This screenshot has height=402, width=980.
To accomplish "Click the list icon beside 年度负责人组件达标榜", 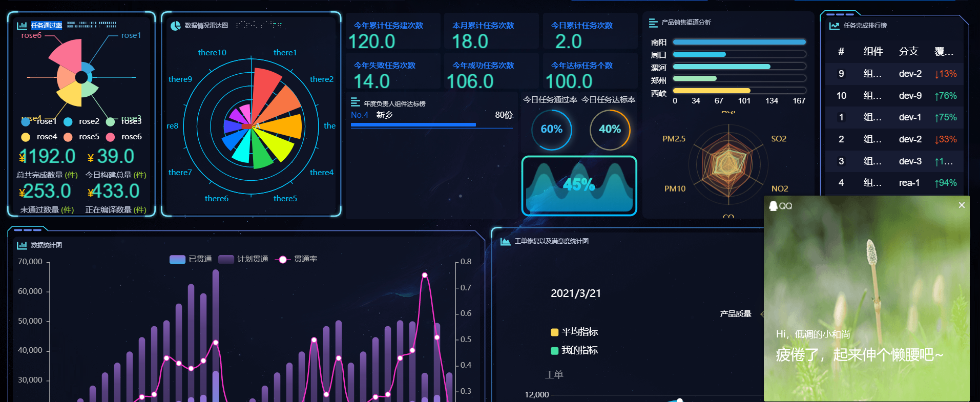I will (355, 102).
